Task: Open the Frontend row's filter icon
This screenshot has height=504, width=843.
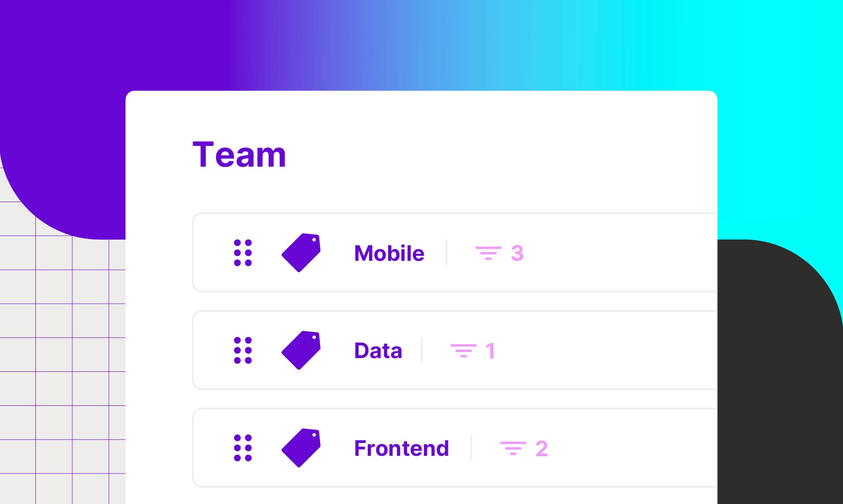Action: (513, 448)
